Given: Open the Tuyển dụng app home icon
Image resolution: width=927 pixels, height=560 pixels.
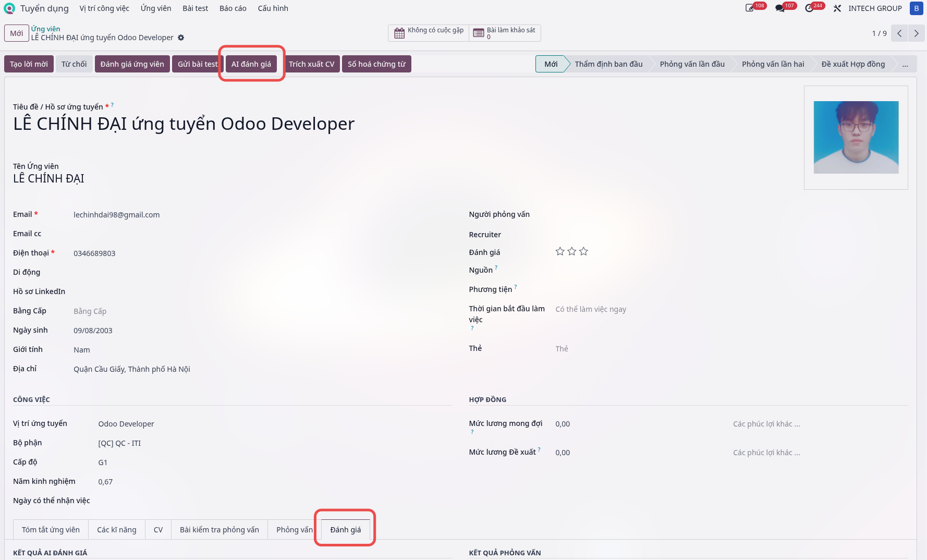Looking at the screenshot, I should point(9,8).
